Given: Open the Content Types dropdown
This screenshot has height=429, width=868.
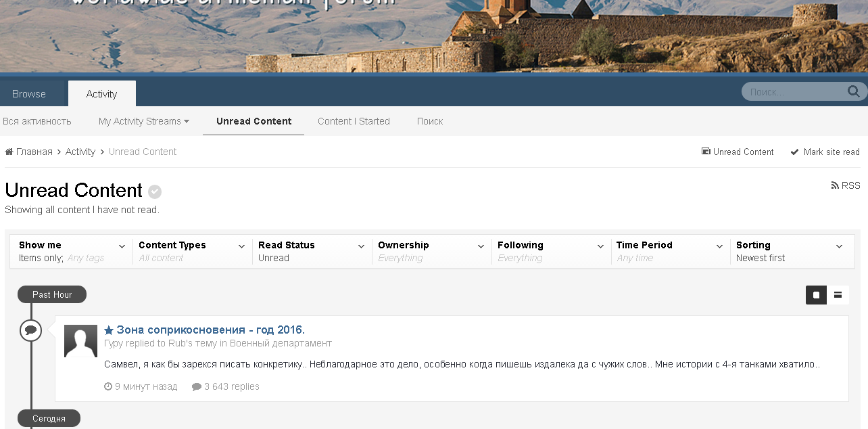Looking at the screenshot, I should pos(191,251).
